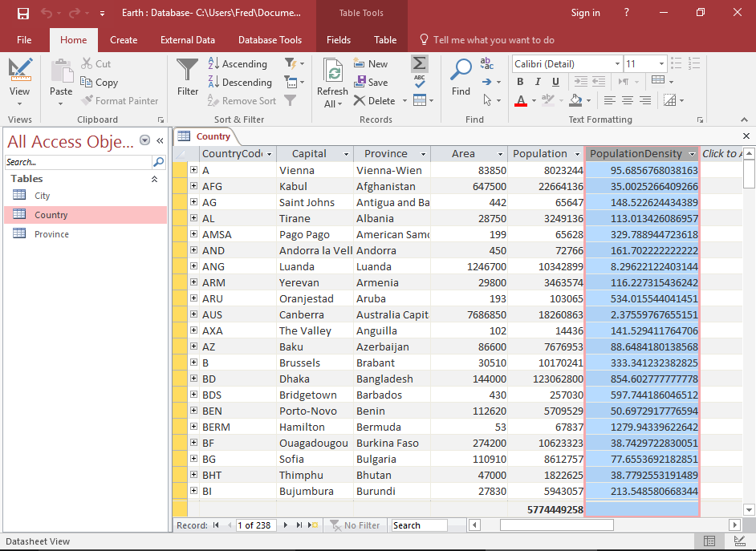The width and height of the screenshot is (756, 551).
Task: Open the Province table
Action: click(x=51, y=234)
